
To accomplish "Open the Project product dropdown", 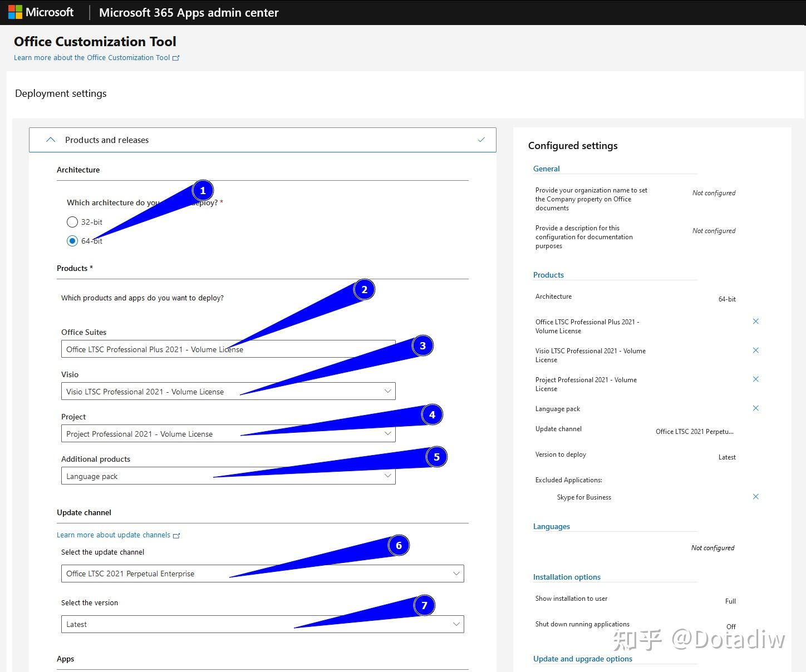I will [x=388, y=433].
